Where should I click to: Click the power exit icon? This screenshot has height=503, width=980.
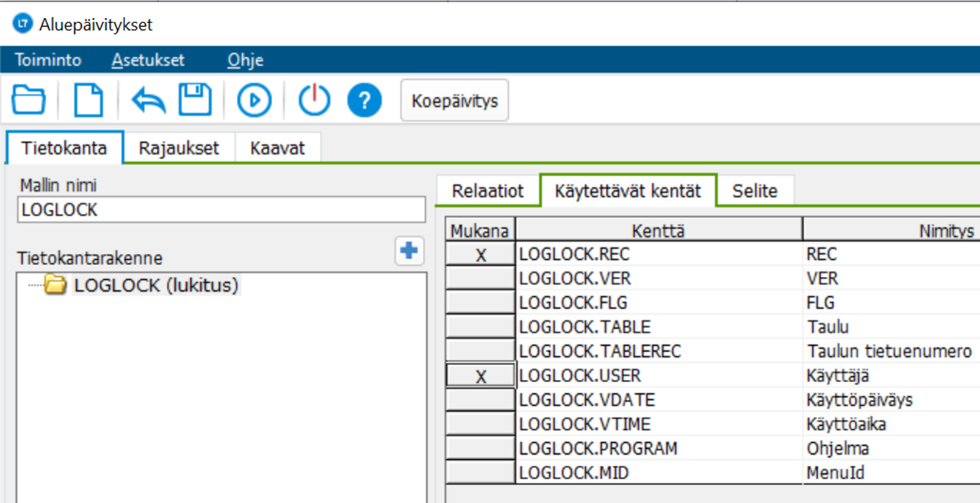point(314,100)
